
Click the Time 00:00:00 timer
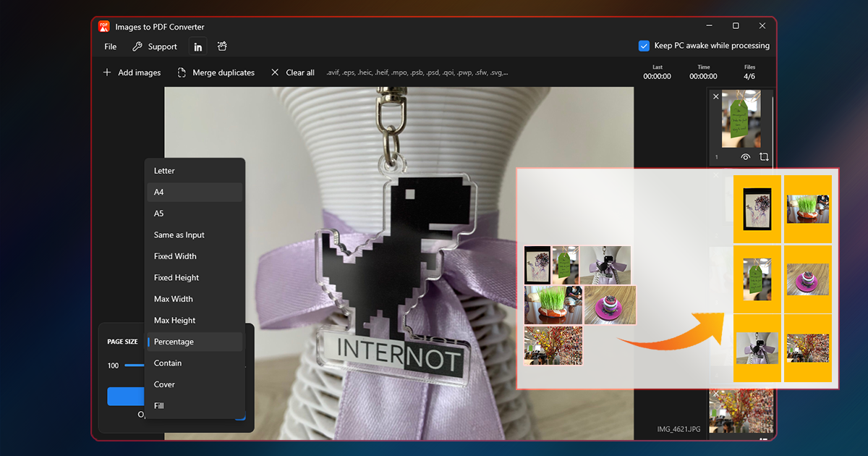(x=703, y=72)
